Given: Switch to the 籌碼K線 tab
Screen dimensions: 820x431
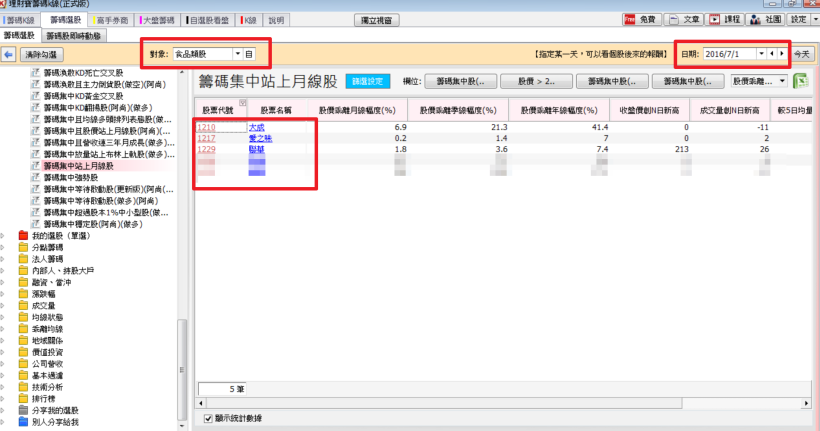Looking at the screenshot, I should click(x=20, y=20).
